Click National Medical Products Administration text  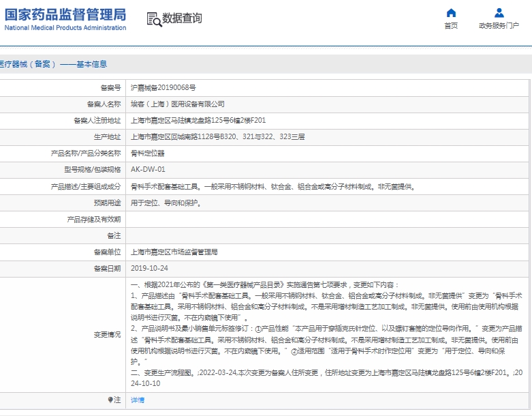pos(65,28)
